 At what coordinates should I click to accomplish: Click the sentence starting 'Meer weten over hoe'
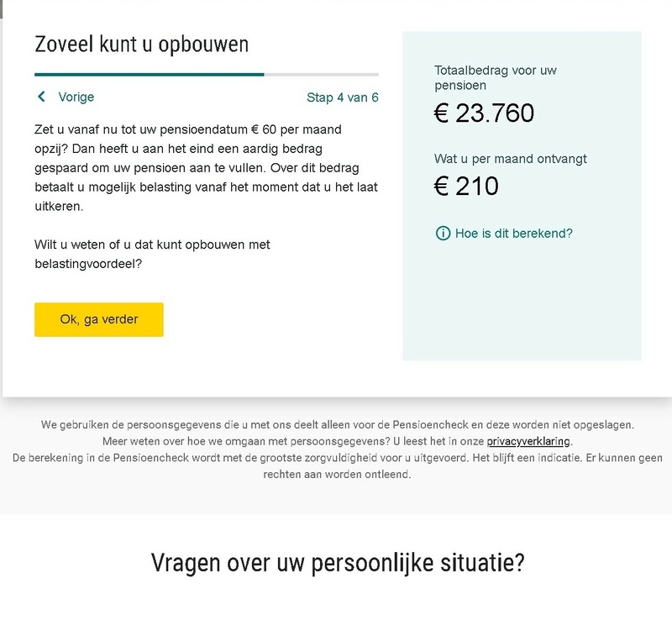click(294, 441)
